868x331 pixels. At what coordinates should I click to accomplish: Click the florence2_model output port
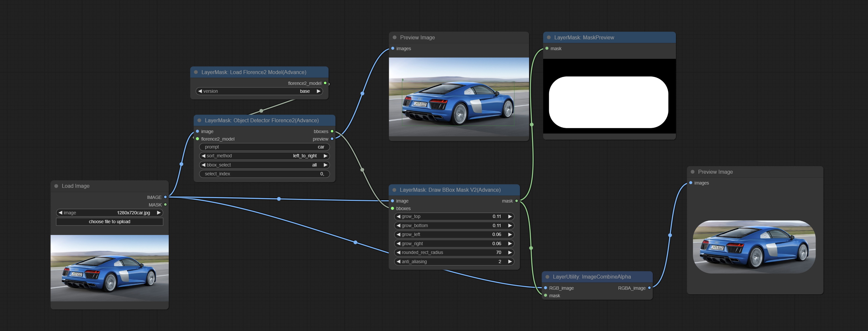325,83
